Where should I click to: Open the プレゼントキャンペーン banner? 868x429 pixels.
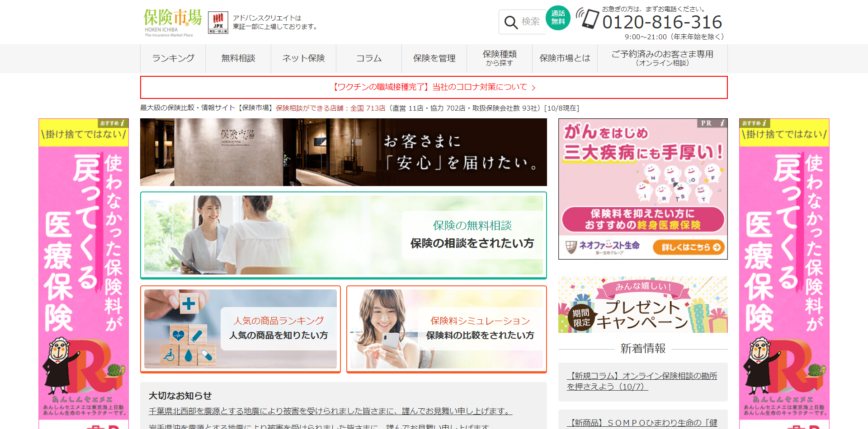pyautogui.click(x=643, y=305)
